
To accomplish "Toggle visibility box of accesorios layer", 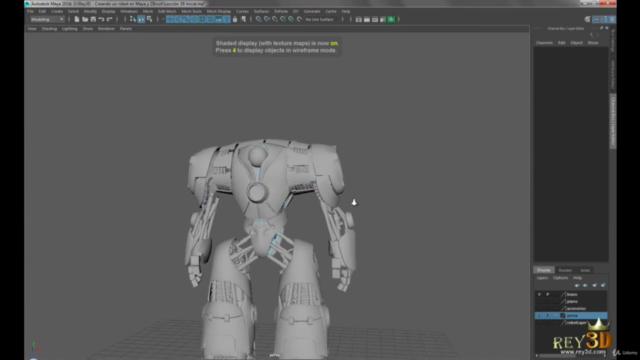I will coord(539,309).
